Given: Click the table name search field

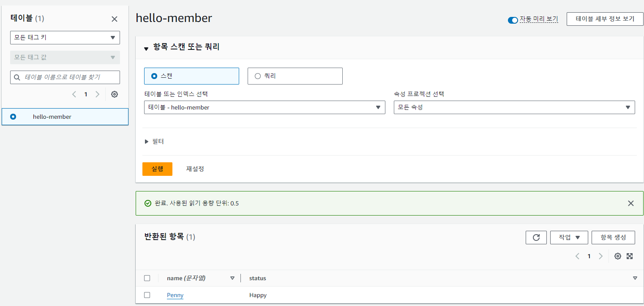Looking at the screenshot, I should (65, 77).
